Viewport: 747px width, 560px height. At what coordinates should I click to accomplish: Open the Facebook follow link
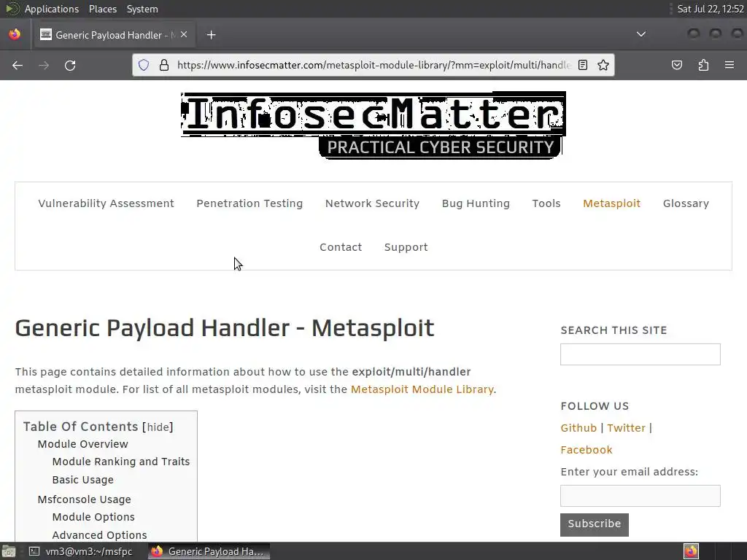(587, 449)
